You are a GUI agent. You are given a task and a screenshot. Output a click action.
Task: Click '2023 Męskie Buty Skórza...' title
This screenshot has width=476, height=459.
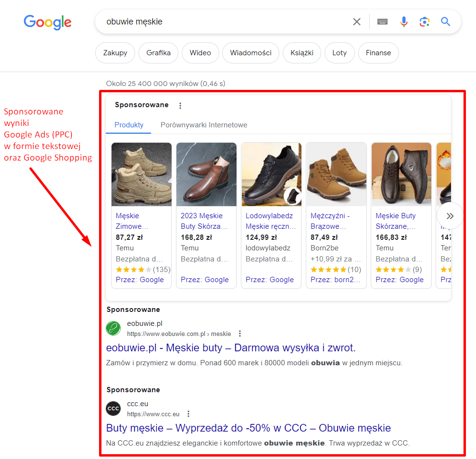click(x=204, y=221)
